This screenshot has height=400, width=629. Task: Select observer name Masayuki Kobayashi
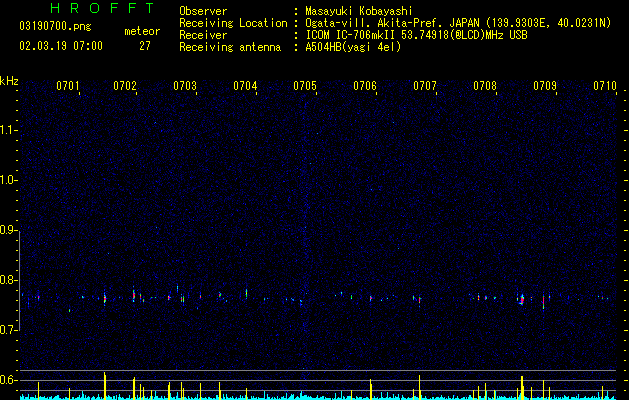(x=359, y=11)
